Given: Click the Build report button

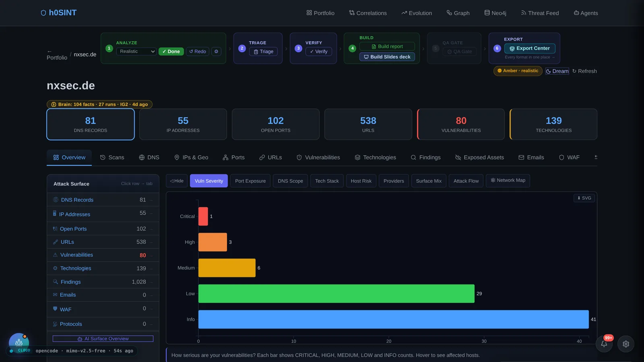Looking at the screenshot, I should tap(387, 46).
